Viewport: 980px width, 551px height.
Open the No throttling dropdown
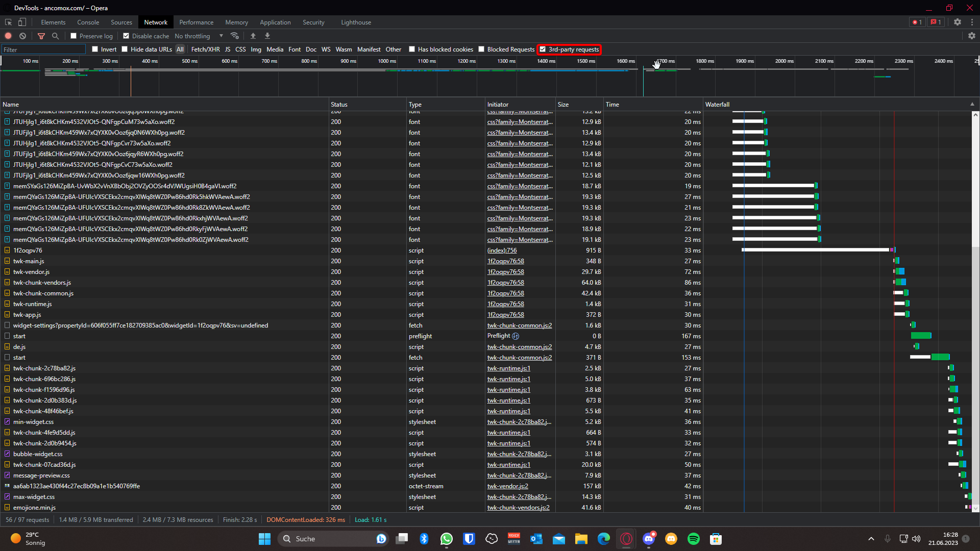point(199,36)
